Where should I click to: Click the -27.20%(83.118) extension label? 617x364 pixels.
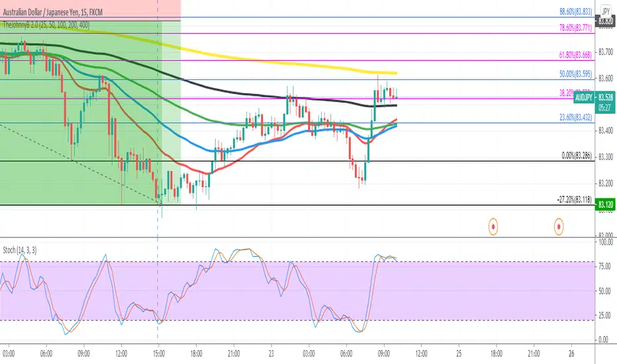pyautogui.click(x=575, y=199)
